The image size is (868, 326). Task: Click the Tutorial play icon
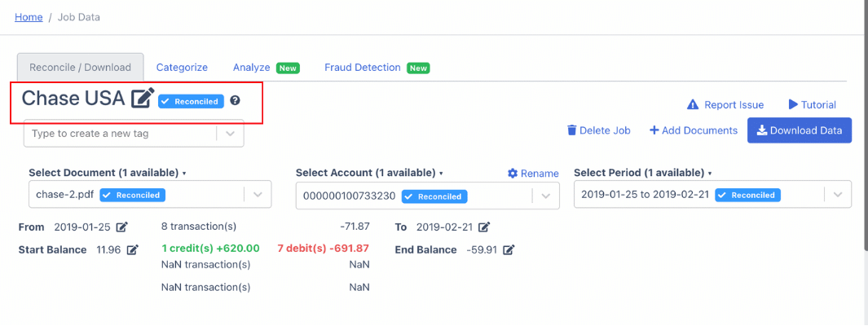(x=793, y=104)
